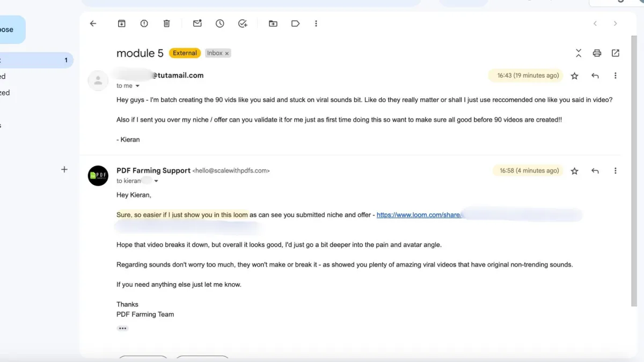This screenshot has width=644, height=362.
Task: Go back to inbox with the back arrow
Action: (93, 24)
